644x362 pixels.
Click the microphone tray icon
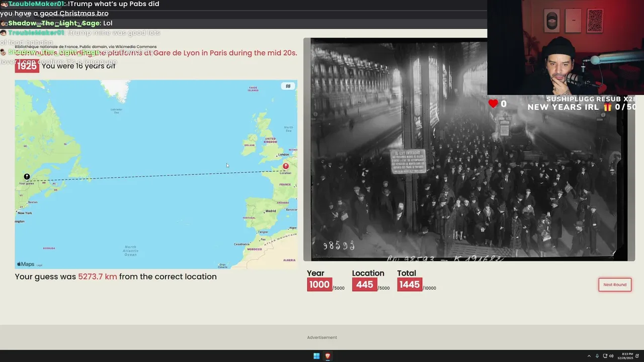pyautogui.click(x=597, y=356)
